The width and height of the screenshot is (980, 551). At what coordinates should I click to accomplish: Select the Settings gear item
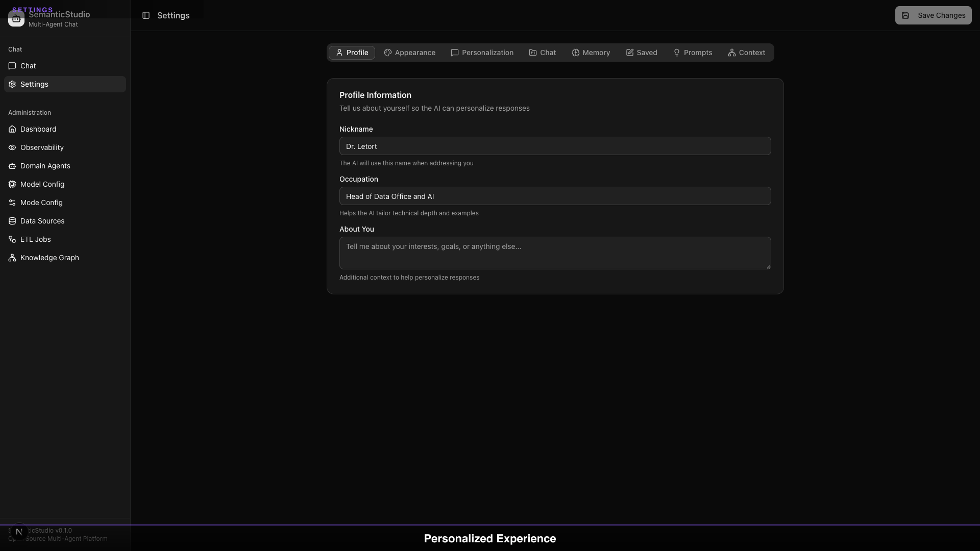(x=34, y=84)
